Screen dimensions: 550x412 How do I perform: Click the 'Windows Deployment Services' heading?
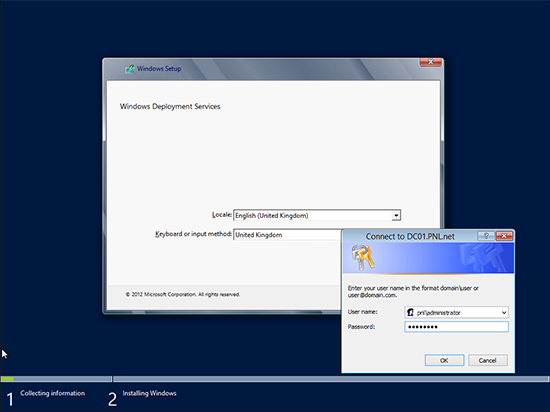point(170,106)
